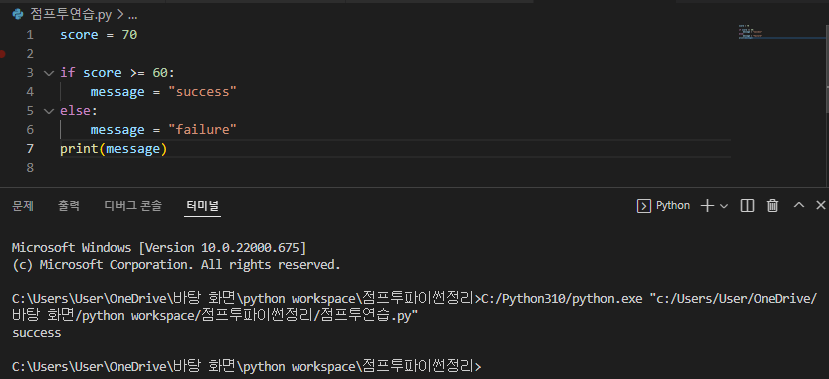Click the "failure" string in code
The width and height of the screenshot is (829, 379).
(202, 130)
